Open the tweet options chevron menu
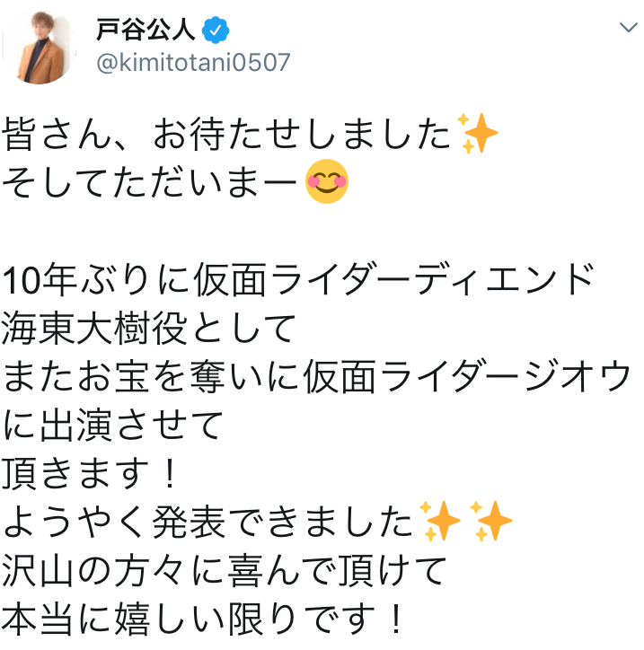The width and height of the screenshot is (644, 650). (x=628, y=28)
